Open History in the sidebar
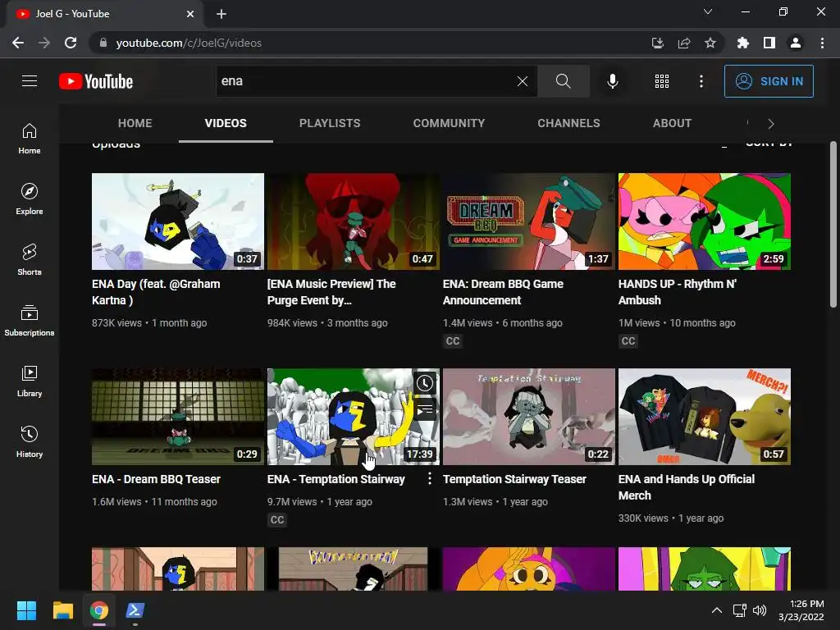 click(30, 442)
